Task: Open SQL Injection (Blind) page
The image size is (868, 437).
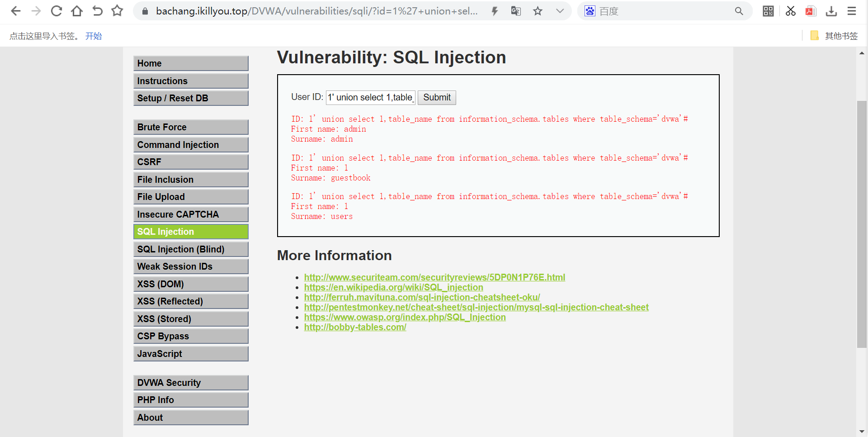Action: [191, 249]
